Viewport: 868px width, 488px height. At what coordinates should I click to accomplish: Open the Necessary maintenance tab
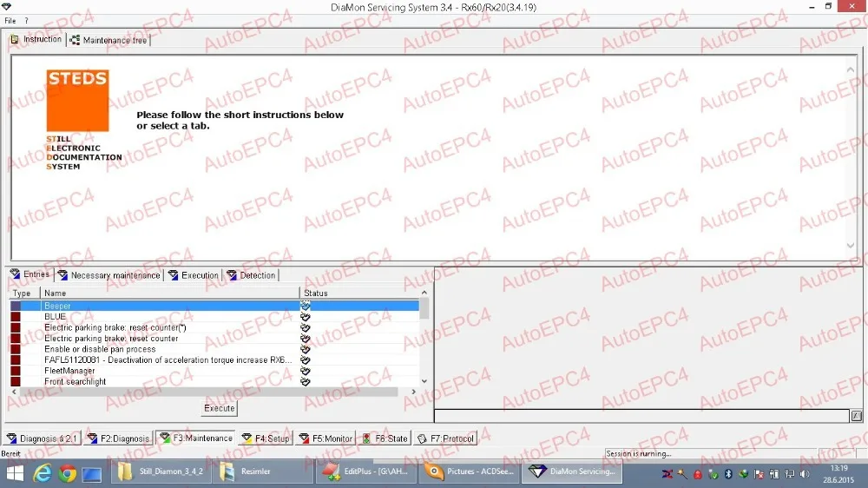[109, 275]
